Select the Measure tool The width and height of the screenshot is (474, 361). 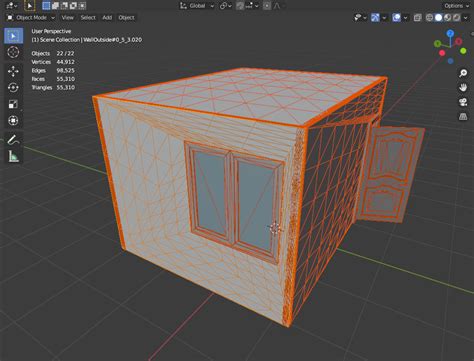[13, 156]
